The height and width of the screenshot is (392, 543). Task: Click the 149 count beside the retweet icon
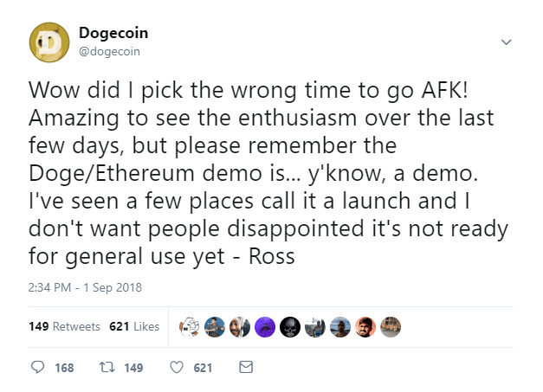point(133,368)
